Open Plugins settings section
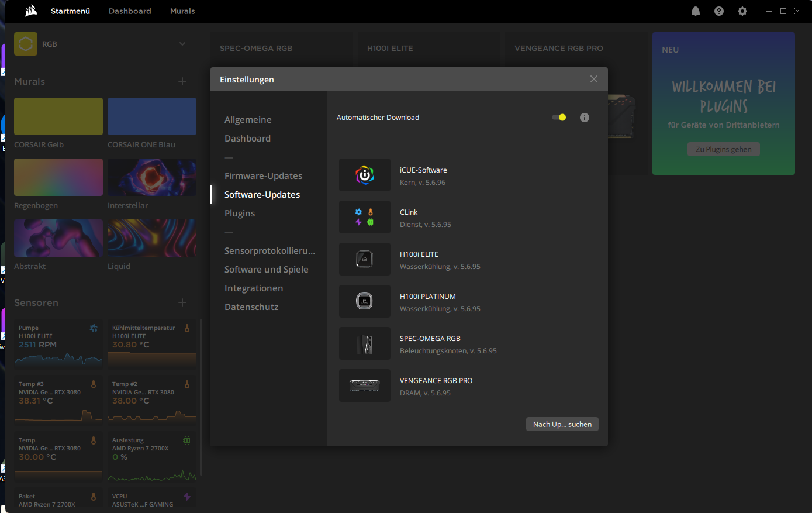812x513 pixels. (x=240, y=213)
